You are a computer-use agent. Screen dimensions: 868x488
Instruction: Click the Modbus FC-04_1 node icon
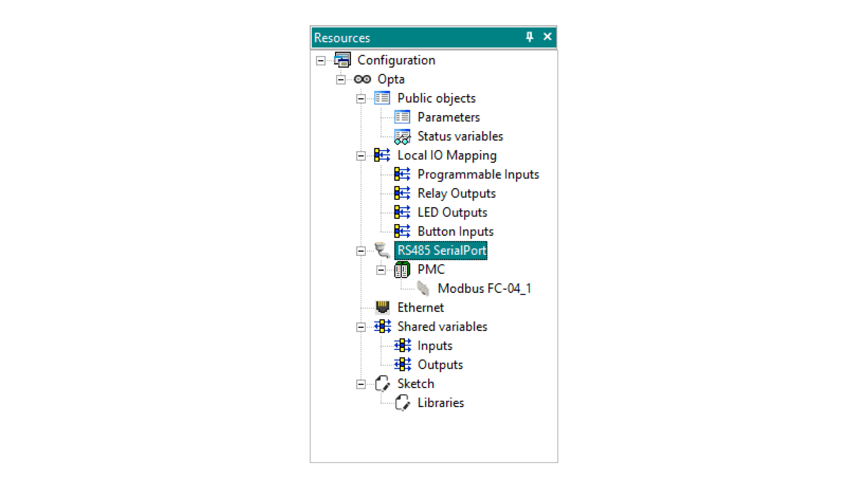coord(423,288)
